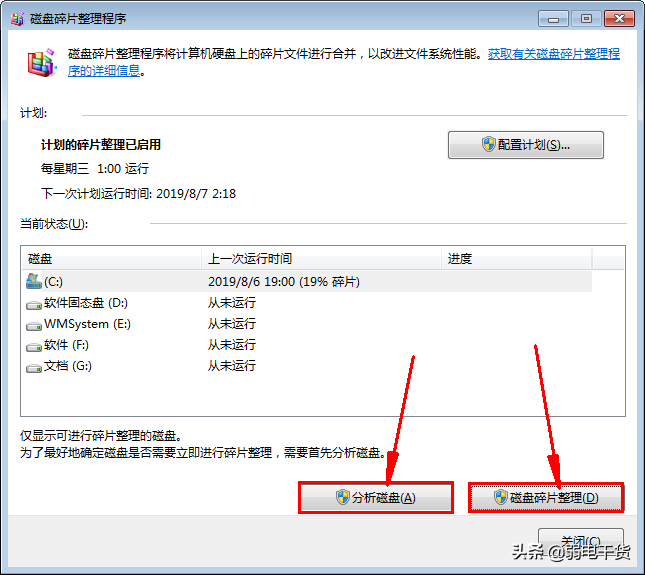This screenshot has height=575, width=645.
Task: Select the 文档 (G:) row
Action: [308, 366]
